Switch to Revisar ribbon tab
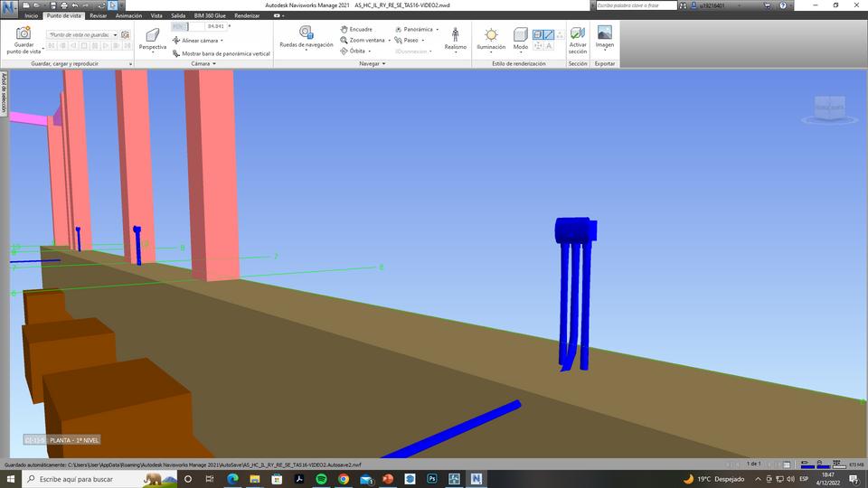This screenshot has width=868, height=488. tap(98, 15)
